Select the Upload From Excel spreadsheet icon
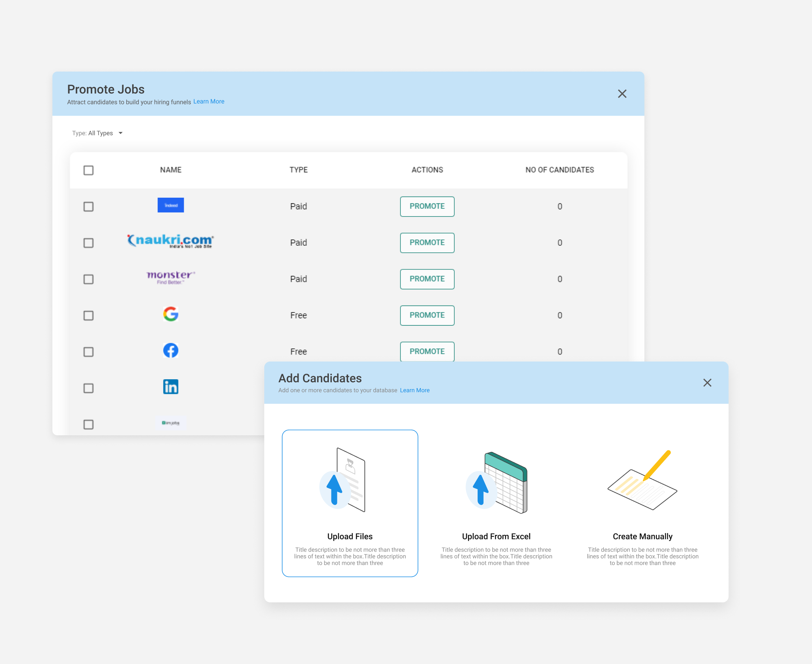The height and width of the screenshot is (664, 812). [x=496, y=483]
